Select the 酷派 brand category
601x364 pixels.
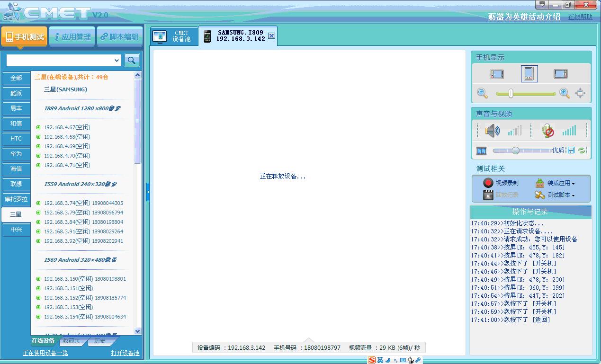16,93
